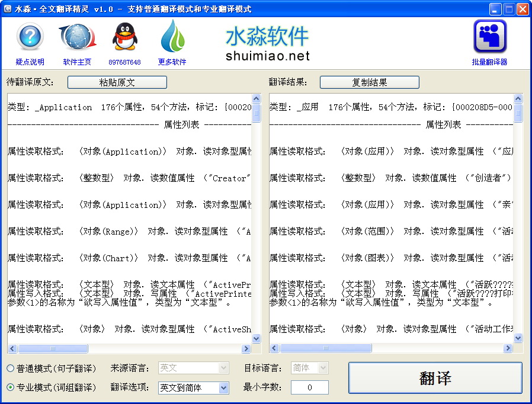The width and height of the screenshot is (532, 404).
Task: Click scroll-up arrow of result pane
Action: tap(518, 98)
